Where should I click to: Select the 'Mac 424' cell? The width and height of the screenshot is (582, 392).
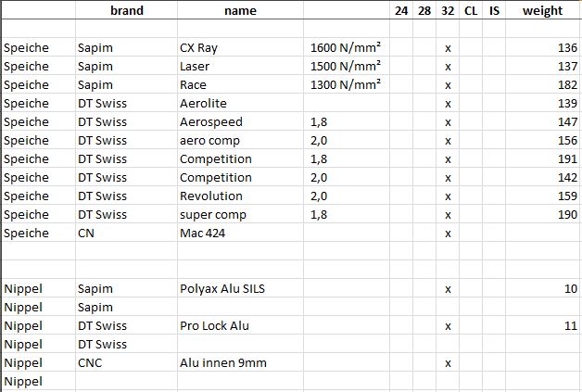coord(240,233)
